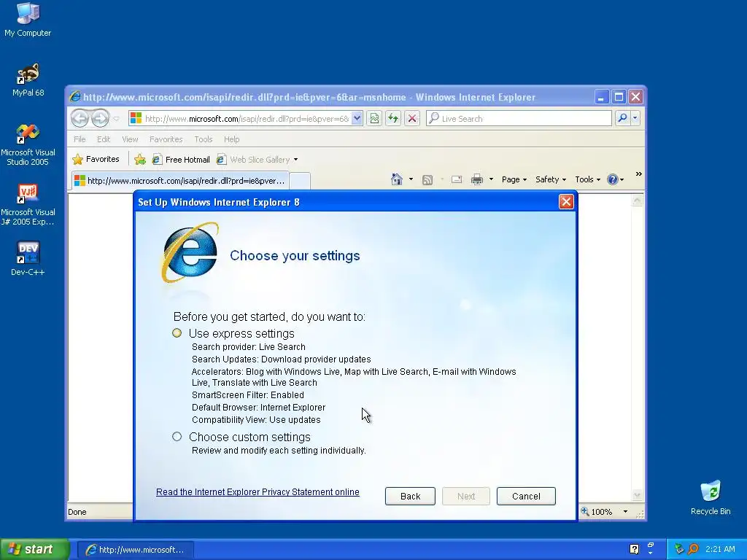Select Microsoft Visual Studio 2005 desktop icon

tap(28, 145)
